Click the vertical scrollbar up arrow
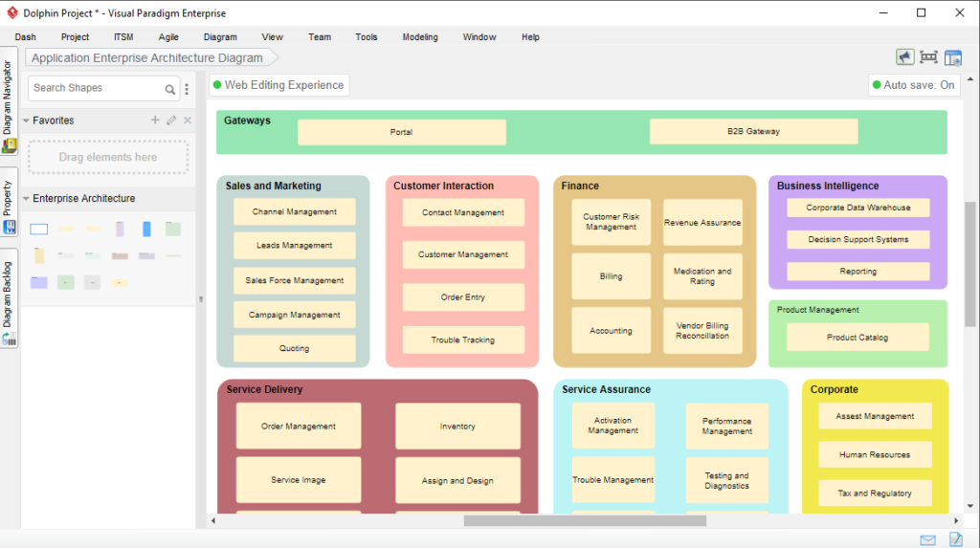Image resolution: width=980 pixels, height=548 pixels. pyautogui.click(x=970, y=79)
